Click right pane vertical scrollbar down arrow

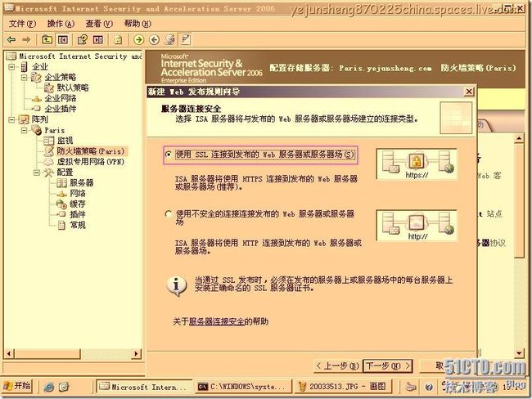click(519, 353)
